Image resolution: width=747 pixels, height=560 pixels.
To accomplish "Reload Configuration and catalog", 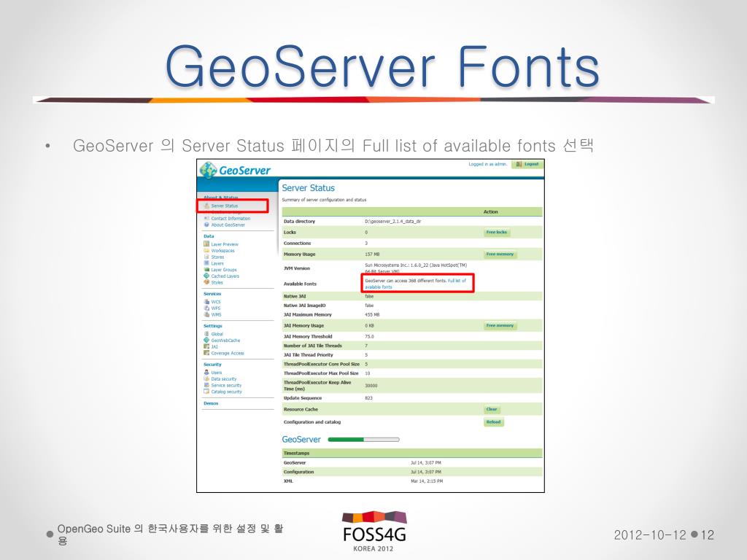I will point(494,422).
